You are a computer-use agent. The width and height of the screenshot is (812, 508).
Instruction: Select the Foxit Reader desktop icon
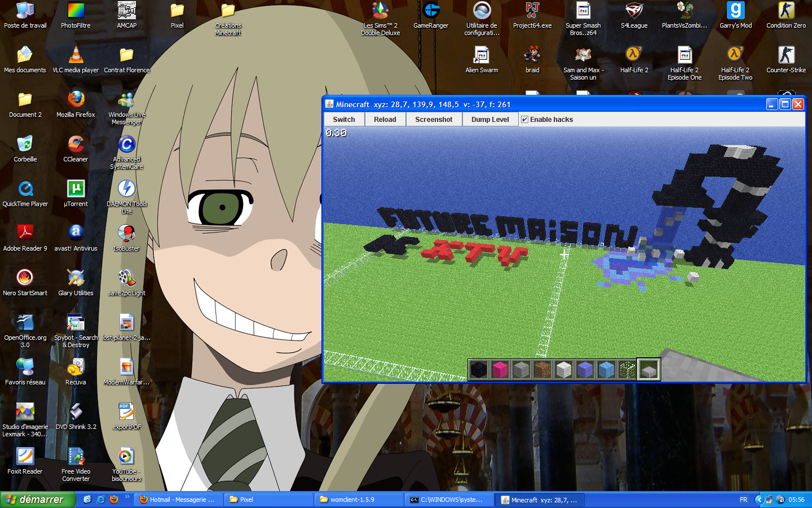[x=25, y=461]
